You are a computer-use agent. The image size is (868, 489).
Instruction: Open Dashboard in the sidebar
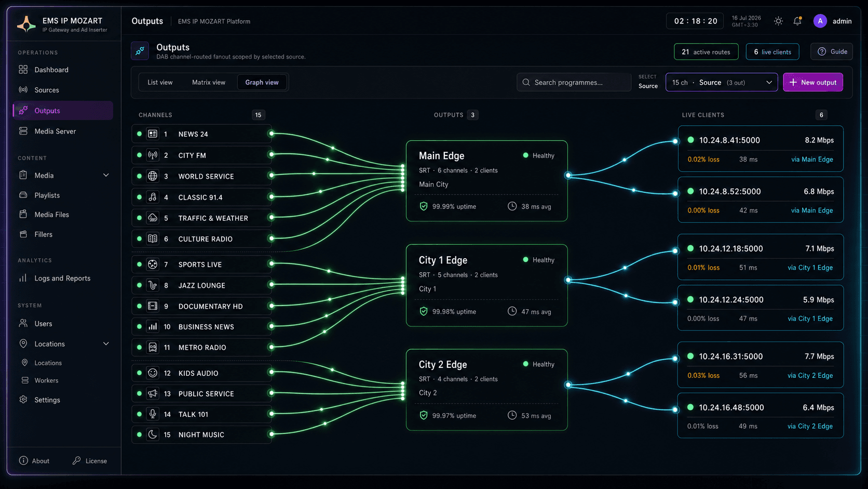pos(63,70)
